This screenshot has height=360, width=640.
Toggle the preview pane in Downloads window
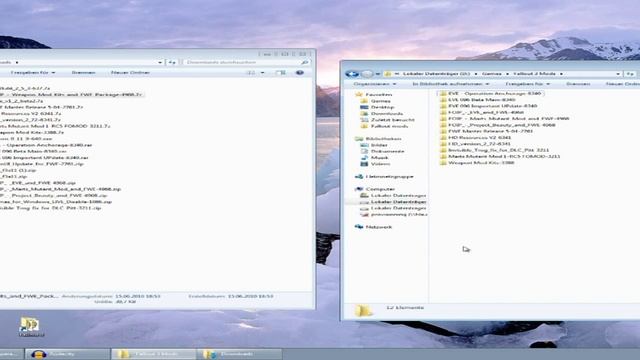coord(280,73)
